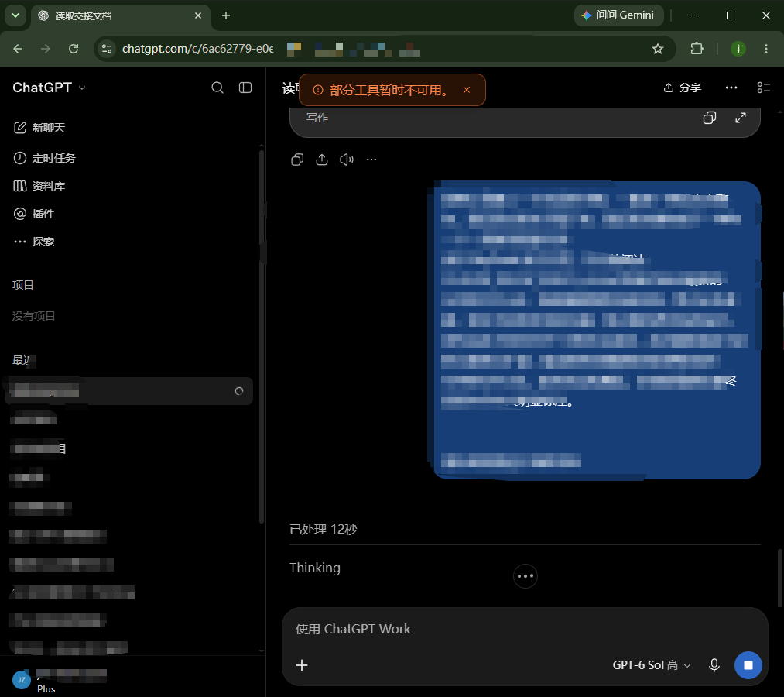Open Chrome extensions puzzle icon
The height and width of the screenshot is (697, 784).
click(697, 49)
